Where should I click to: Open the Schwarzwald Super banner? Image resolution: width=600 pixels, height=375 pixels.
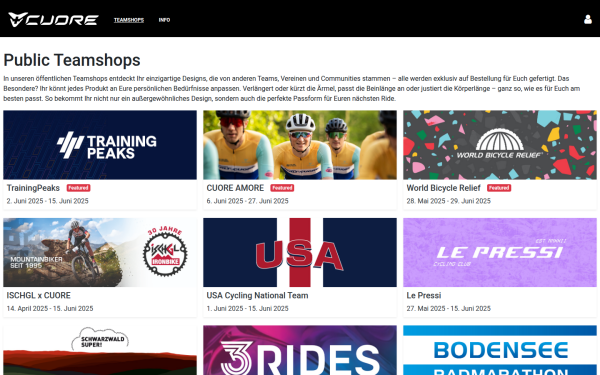click(x=100, y=351)
